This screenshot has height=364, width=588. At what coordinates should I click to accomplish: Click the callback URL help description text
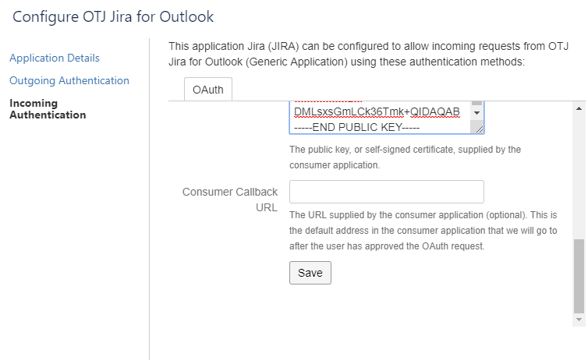[423, 231]
